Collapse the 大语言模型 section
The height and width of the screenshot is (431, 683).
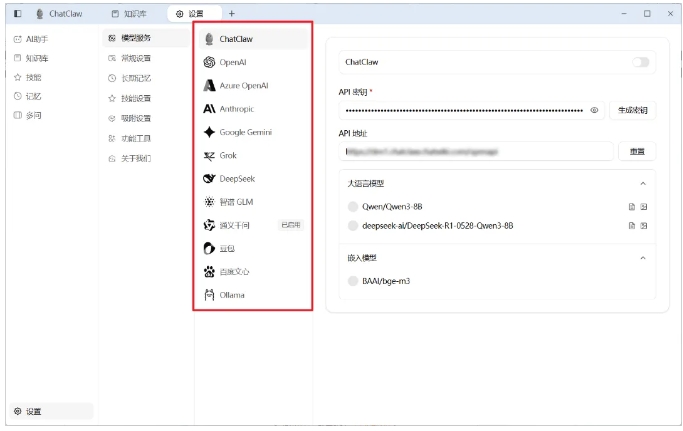click(x=642, y=184)
